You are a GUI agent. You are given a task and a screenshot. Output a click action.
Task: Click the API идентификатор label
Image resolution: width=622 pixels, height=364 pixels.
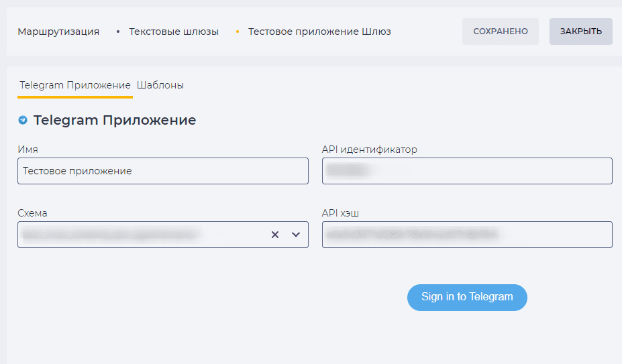(370, 149)
